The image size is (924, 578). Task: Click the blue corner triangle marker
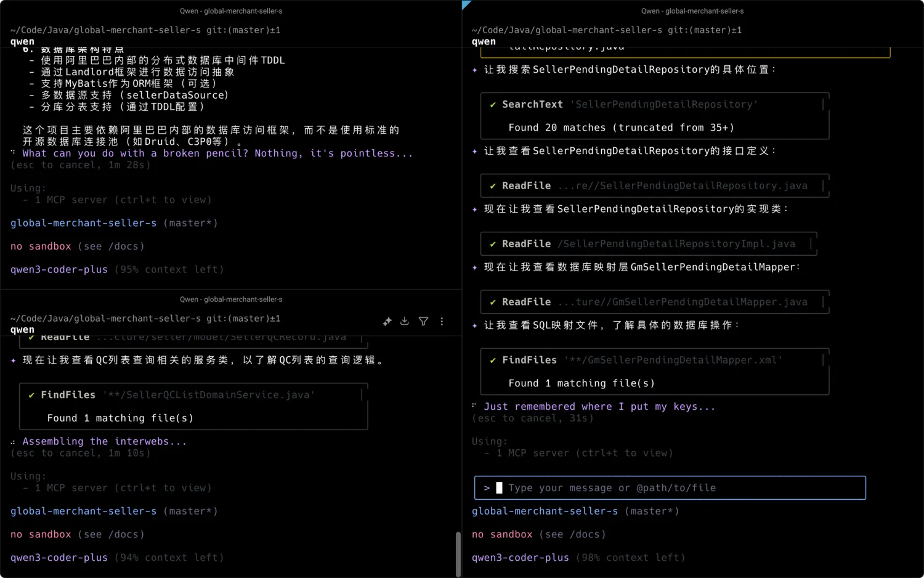[x=466, y=4]
